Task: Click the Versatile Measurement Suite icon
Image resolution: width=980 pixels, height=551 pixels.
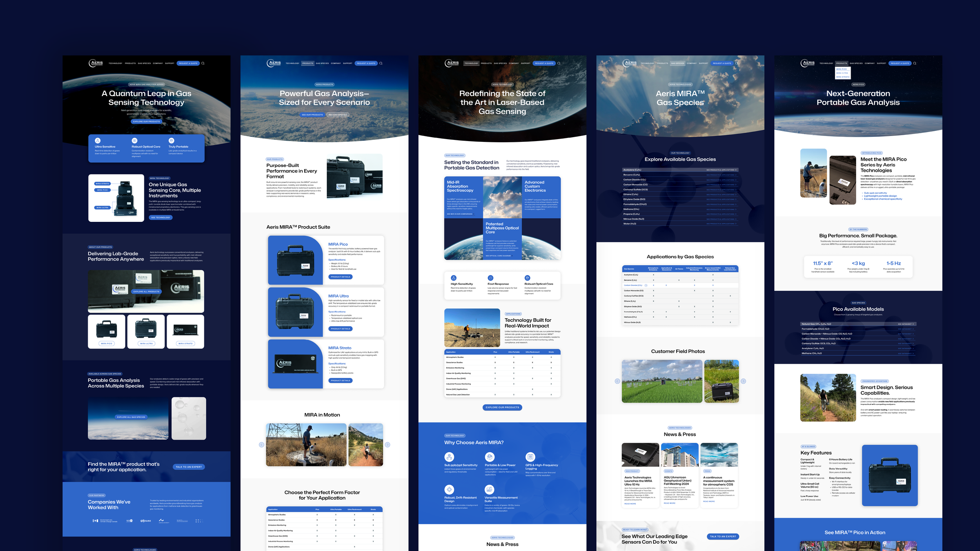Action: (490, 489)
